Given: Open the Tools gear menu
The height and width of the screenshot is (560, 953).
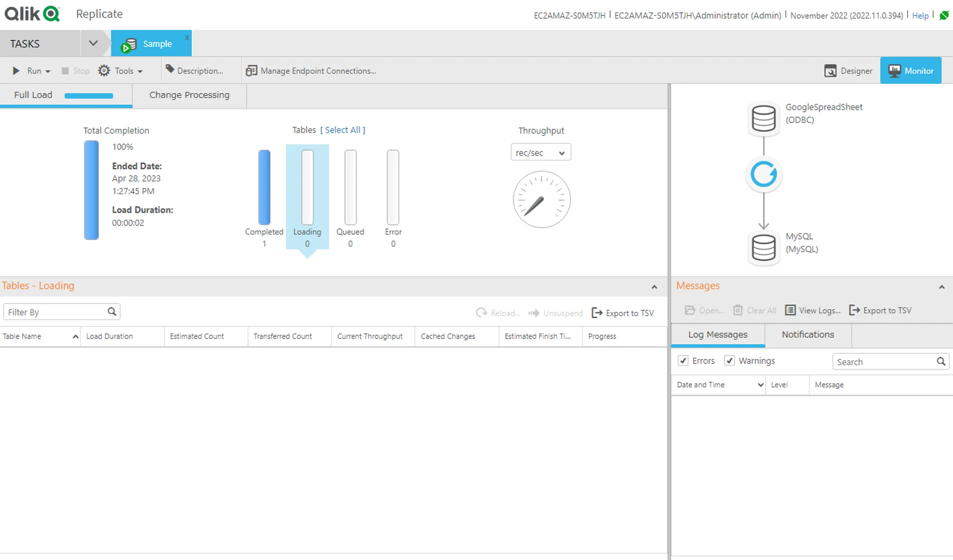Looking at the screenshot, I should (x=104, y=71).
